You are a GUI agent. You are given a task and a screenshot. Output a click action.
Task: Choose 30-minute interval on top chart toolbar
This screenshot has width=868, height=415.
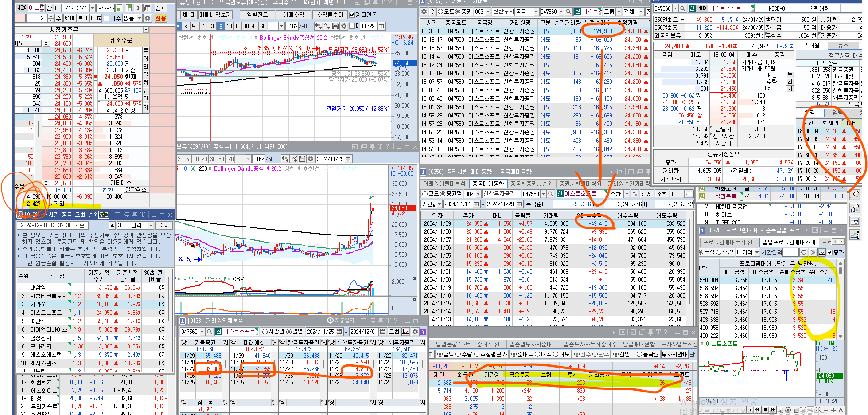tap(246, 26)
